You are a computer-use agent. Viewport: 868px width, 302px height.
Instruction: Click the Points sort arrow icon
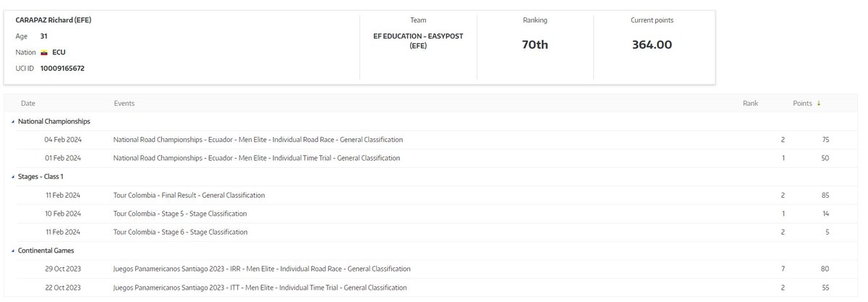tap(819, 104)
